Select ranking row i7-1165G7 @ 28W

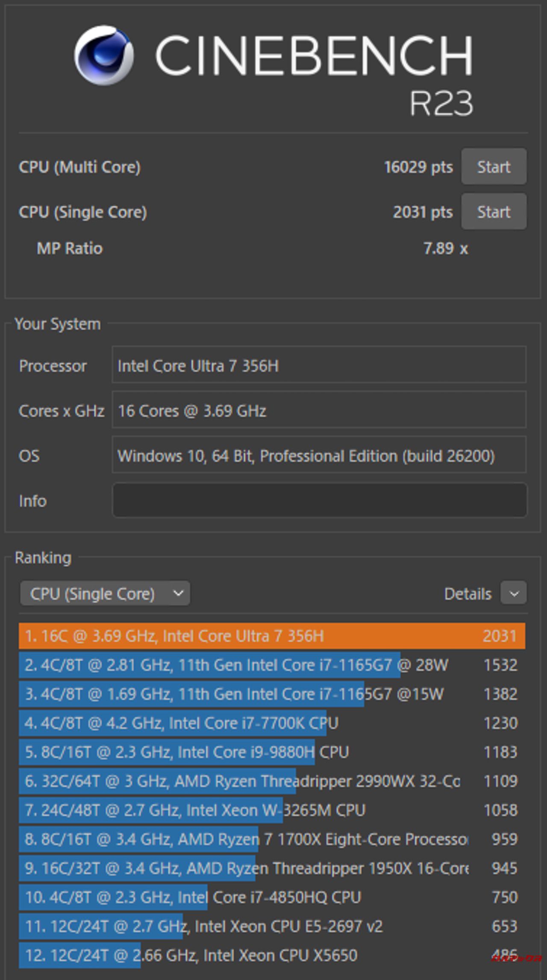[x=272, y=665]
